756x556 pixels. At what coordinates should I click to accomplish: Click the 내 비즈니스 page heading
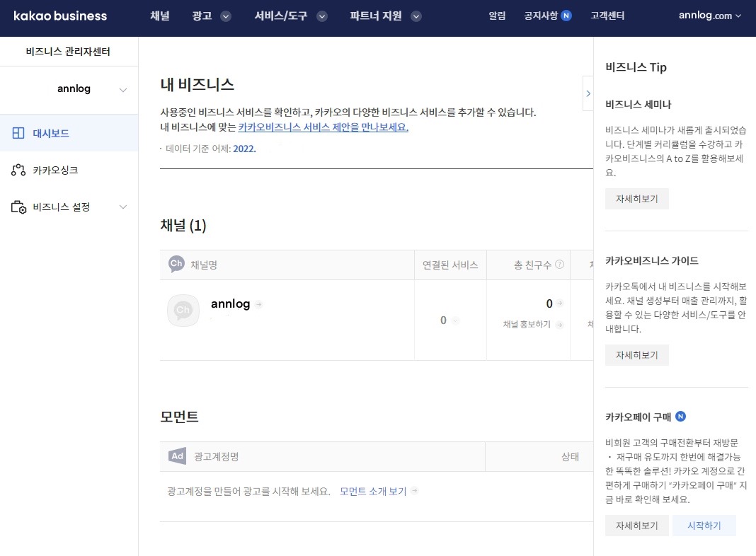(x=197, y=85)
